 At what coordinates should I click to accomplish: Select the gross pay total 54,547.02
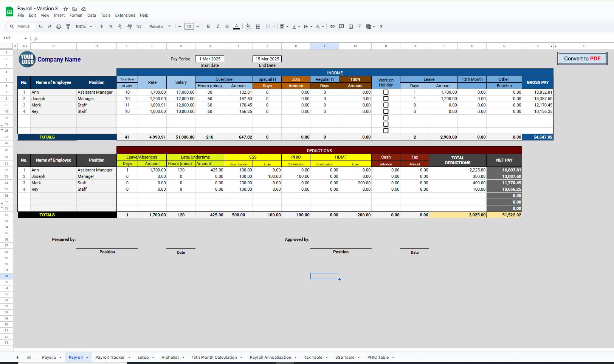(538, 137)
